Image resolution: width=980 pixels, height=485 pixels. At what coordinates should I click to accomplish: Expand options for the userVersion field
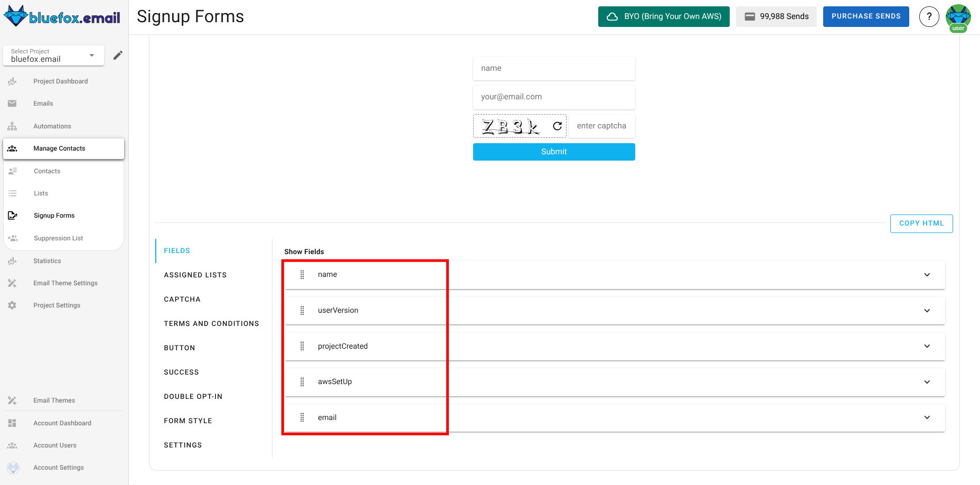pyautogui.click(x=927, y=311)
